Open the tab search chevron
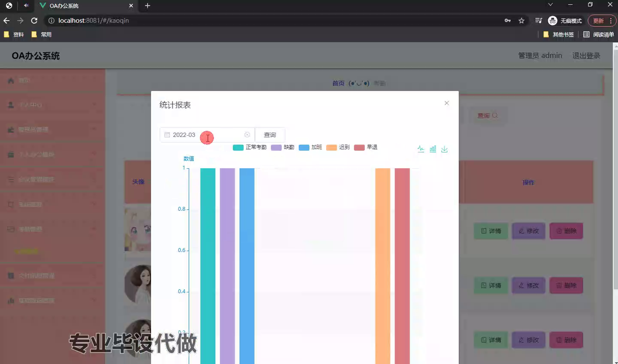The image size is (618, 364). tap(550, 5)
